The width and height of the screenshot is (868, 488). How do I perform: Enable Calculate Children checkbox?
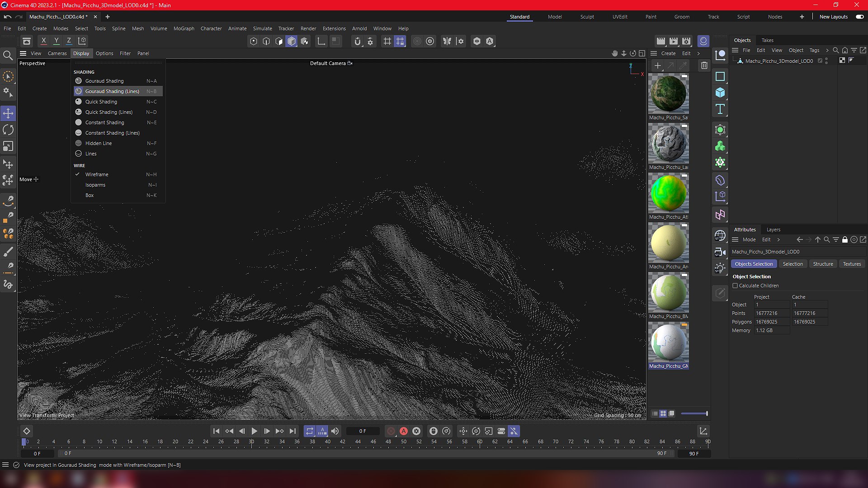735,286
